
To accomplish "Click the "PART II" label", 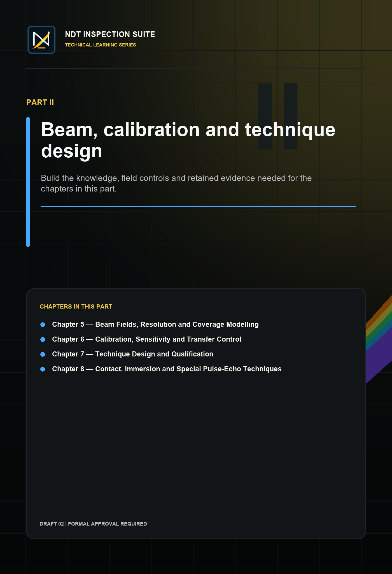I will (x=40, y=102).
